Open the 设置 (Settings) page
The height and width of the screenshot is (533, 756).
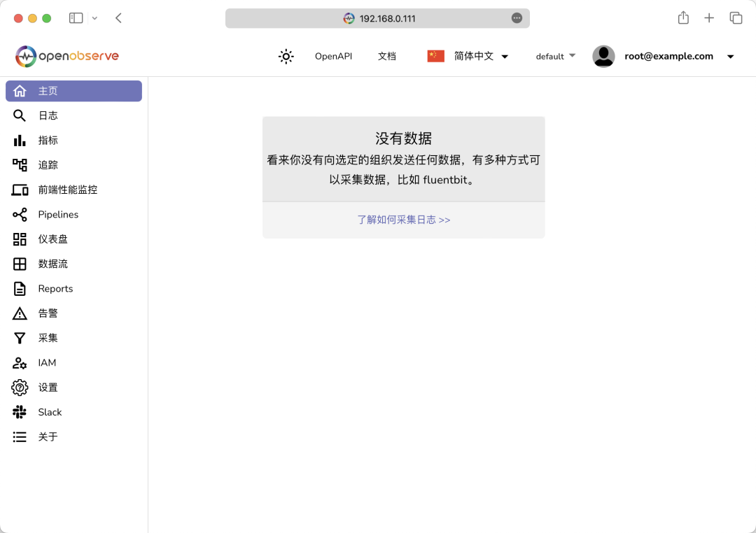pyautogui.click(x=47, y=387)
